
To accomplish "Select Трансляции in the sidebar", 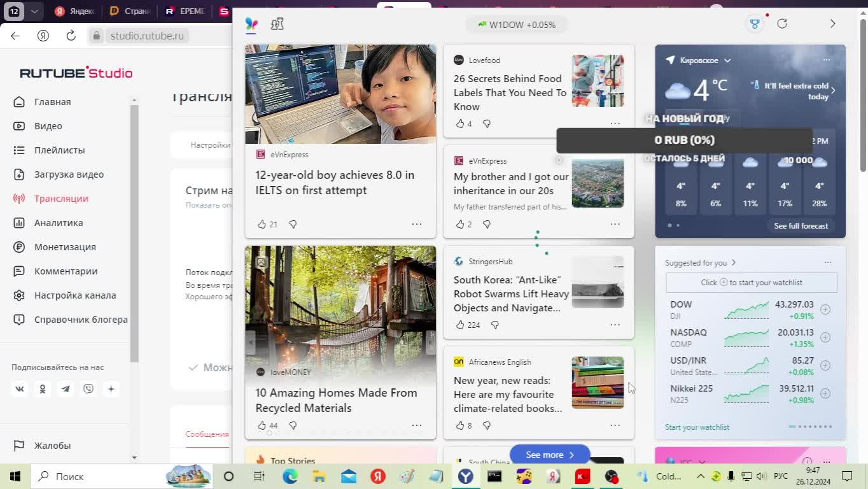I will [x=61, y=199].
